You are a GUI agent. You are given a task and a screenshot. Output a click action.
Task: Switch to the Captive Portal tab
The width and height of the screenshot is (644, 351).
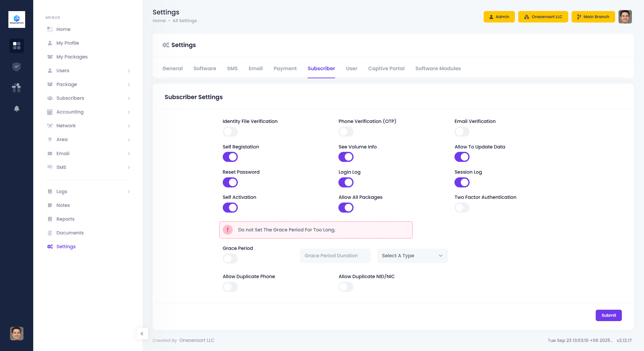tap(386, 69)
